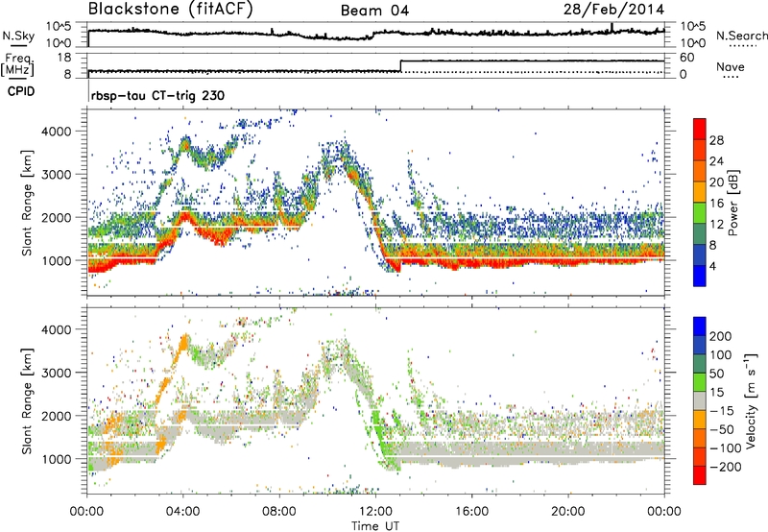Click the '18' tick on the frequency axis
Viewport: 768px width, 532px height.
pos(64,58)
